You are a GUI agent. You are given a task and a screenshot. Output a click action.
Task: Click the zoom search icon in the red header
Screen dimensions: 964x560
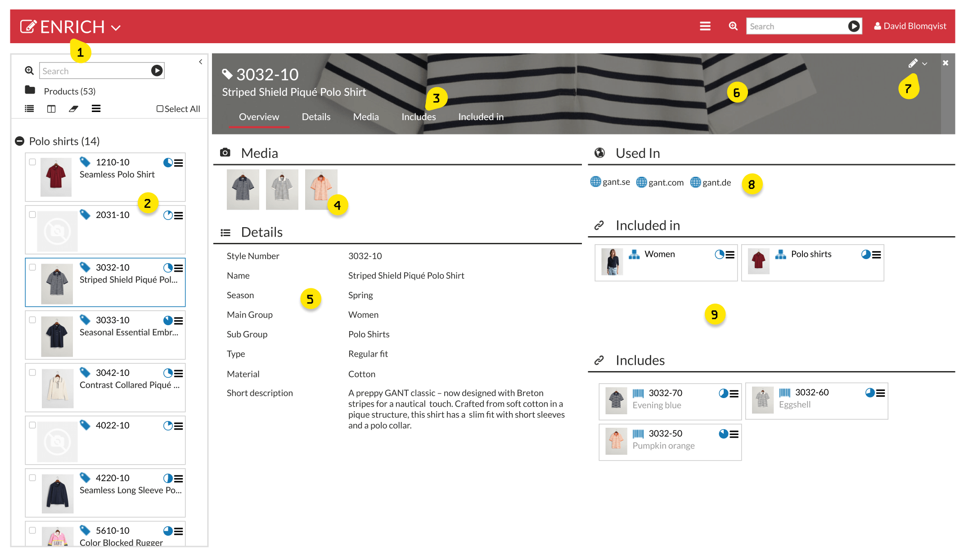point(733,27)
